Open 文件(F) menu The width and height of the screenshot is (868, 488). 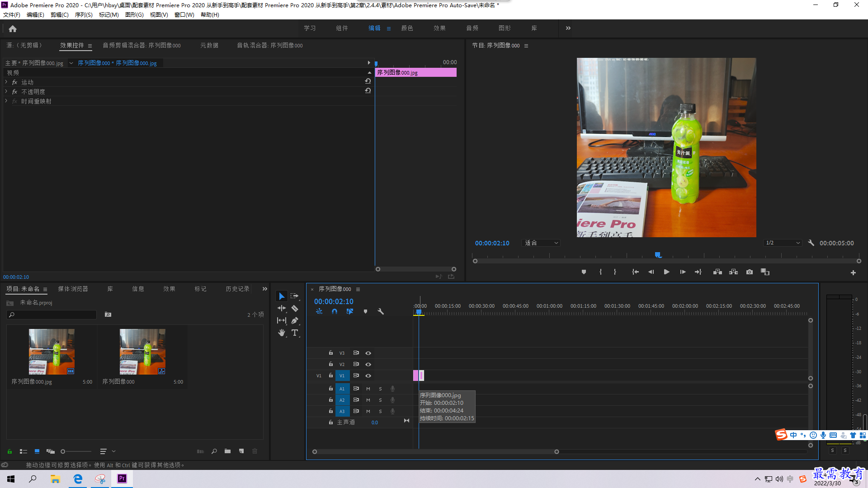click(x=12, y=15)
